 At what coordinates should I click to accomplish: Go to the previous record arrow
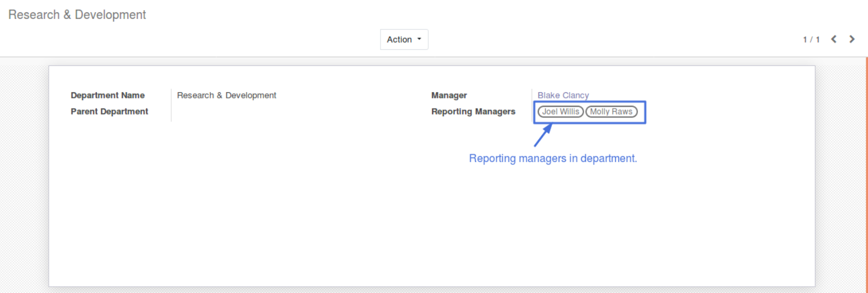point(834,39)
